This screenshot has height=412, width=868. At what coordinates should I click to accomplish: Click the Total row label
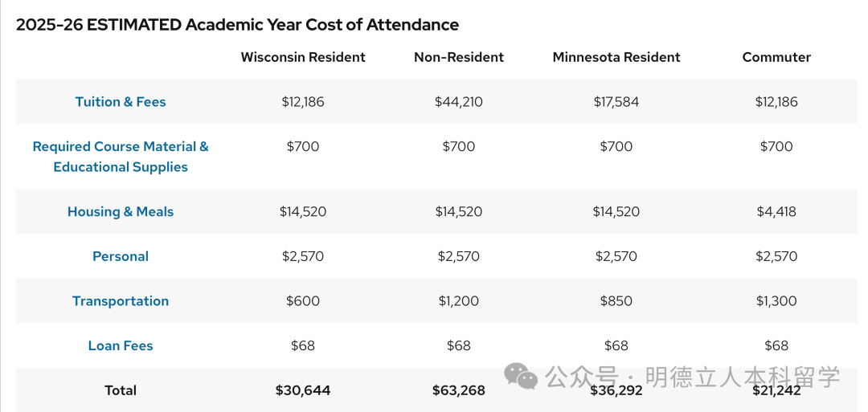pos(121,390)
